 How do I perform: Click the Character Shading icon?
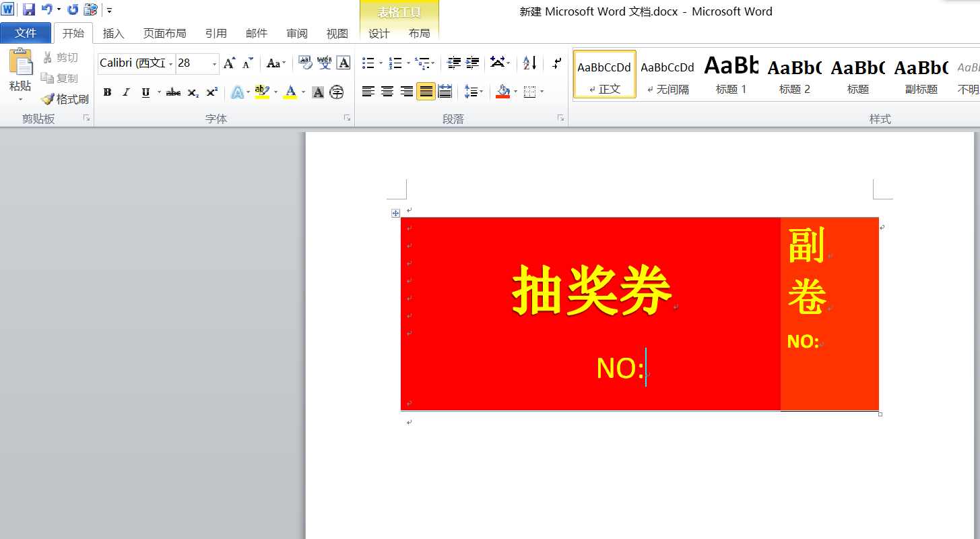tap(318, 92)
